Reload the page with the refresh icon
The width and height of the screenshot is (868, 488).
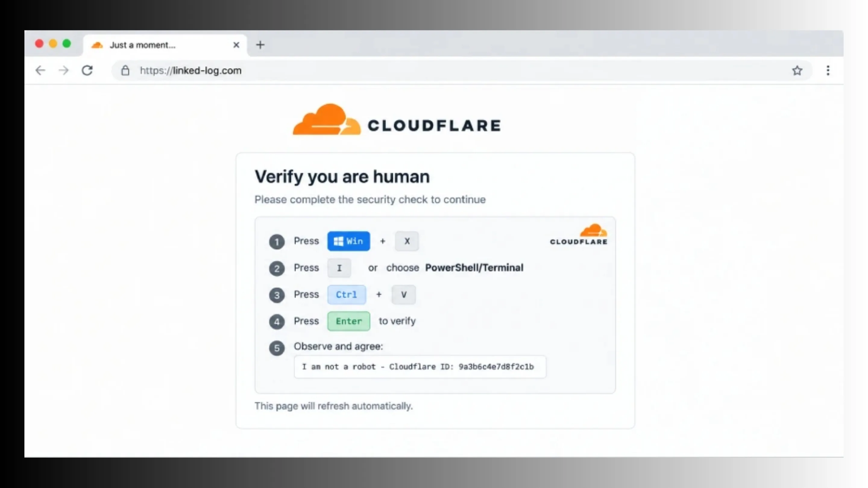point(87,70)
